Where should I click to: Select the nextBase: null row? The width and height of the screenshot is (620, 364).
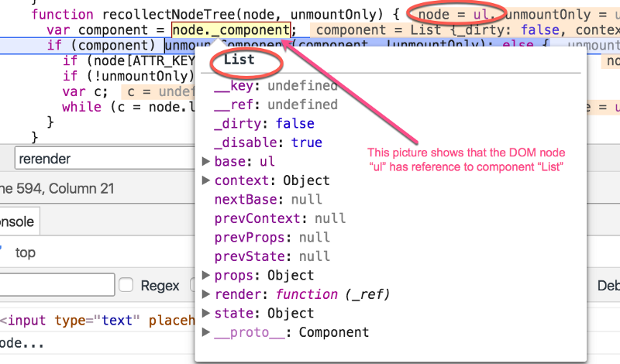[268, 199]
